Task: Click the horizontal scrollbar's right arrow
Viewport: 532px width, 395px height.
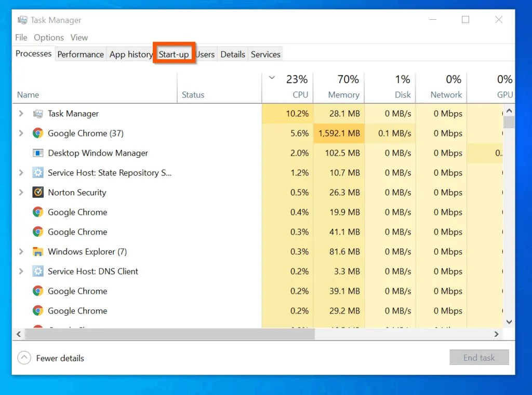Action: pyautogui.click(x=497, y=335)
